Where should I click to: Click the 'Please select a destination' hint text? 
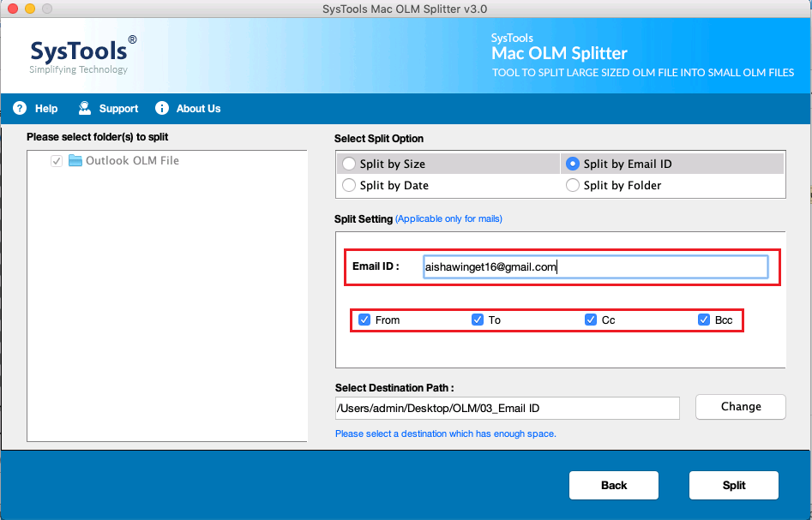pyautogui.click(x=446, y=433)
